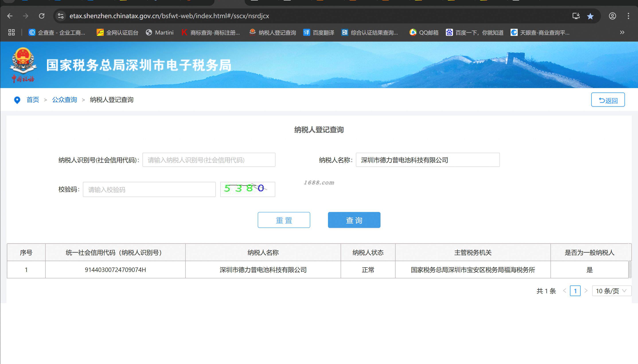The height and width of the screenshot is (364, 638).
Task: Go to next results page arrow
Action: click(x=586, y=291)
